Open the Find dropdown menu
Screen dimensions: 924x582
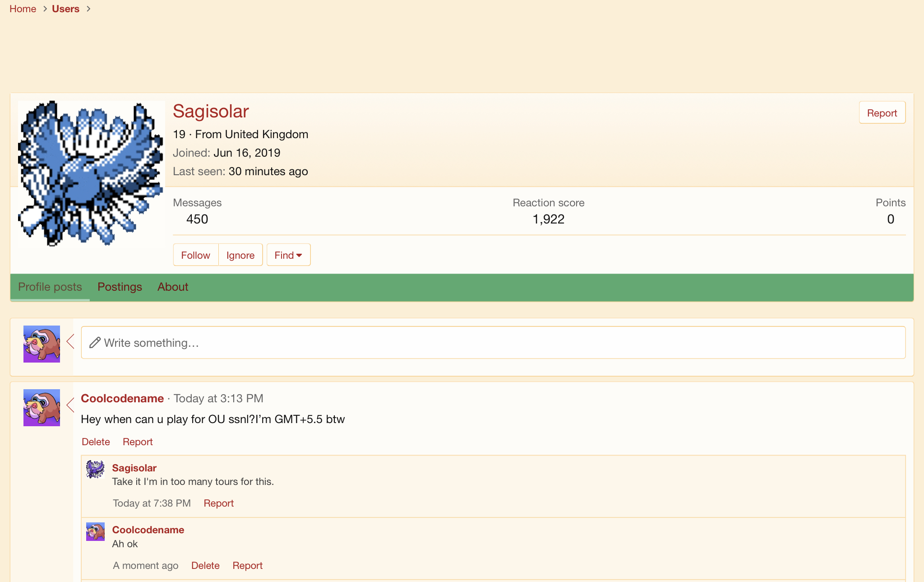[288, 255]
